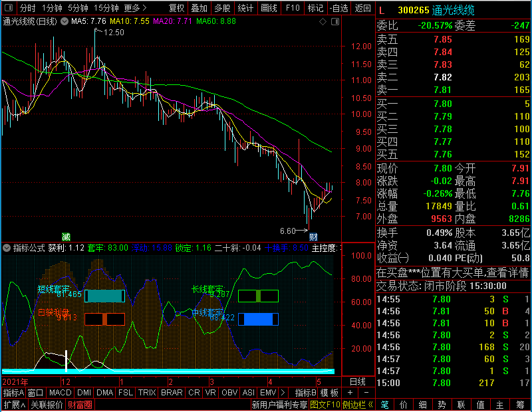532x412 pixels.
Task: Select the DMA indicator tab
Action: pyautogui.click(x=104, y=393)
